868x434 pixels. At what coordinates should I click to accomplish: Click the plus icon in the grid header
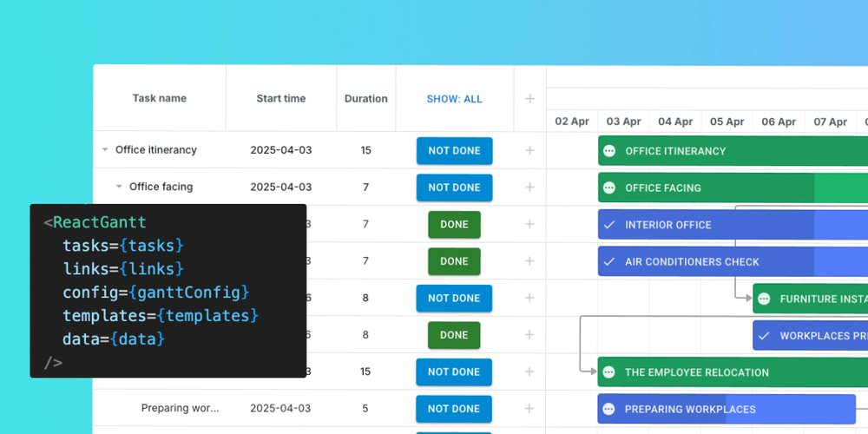coord(529,99)
